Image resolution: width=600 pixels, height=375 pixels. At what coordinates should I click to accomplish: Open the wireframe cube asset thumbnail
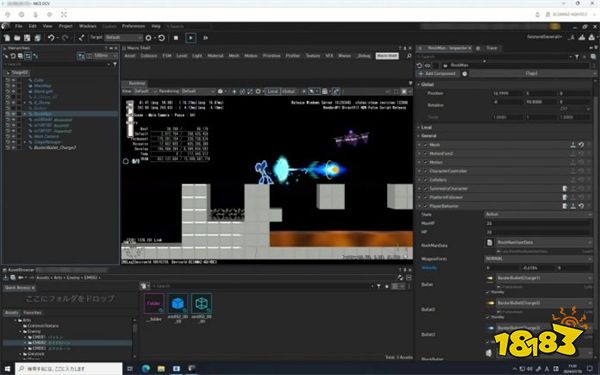(x=201, y=304)
